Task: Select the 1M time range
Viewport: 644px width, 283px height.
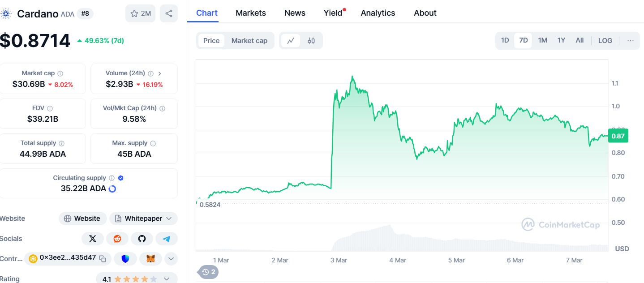Action: (542, 40)
